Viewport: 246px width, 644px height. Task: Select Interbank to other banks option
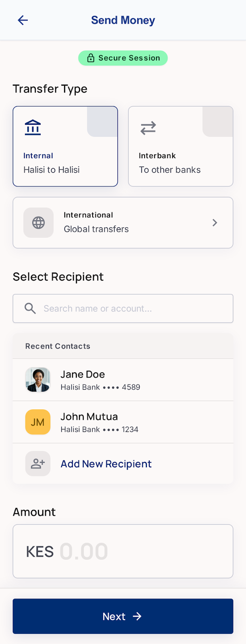coord(181,146)
